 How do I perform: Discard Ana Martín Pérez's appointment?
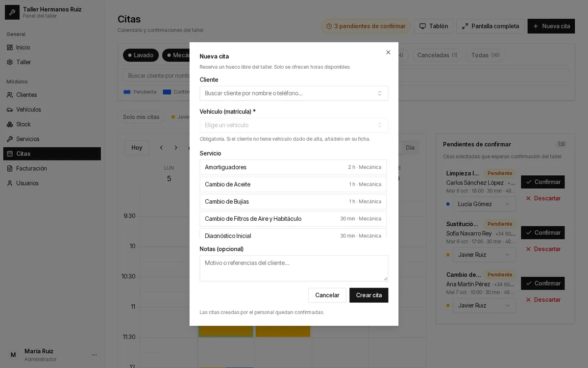click(543, 299)
